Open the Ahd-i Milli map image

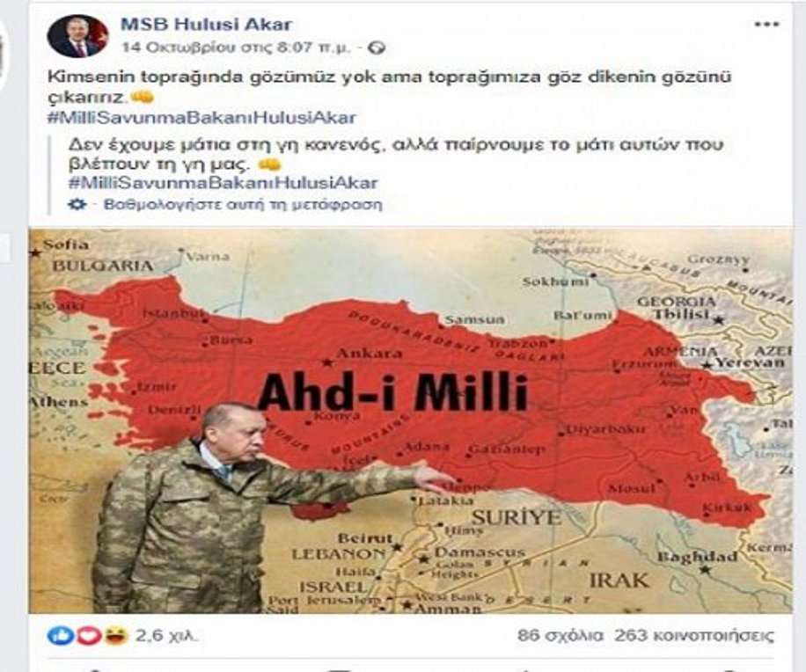pos(410,420)
